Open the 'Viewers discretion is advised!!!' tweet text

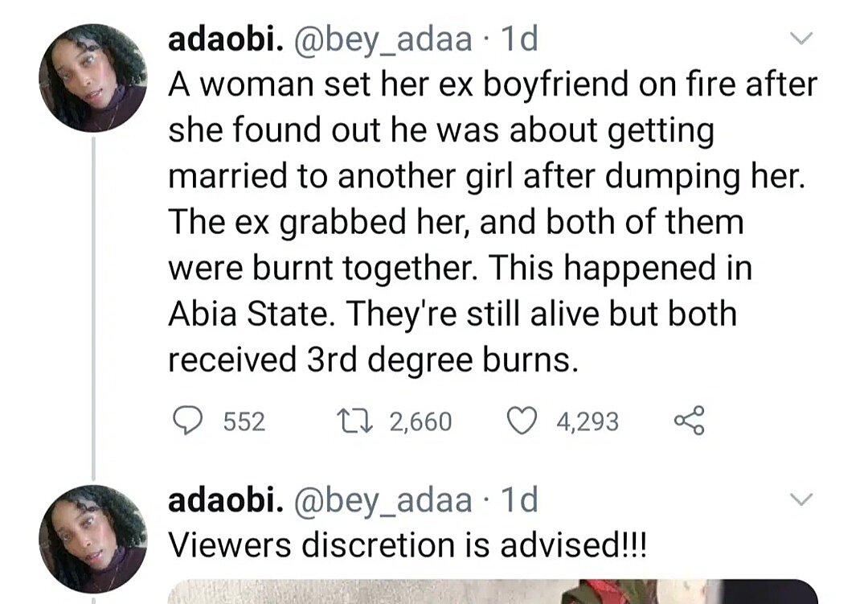click(407, 546)
